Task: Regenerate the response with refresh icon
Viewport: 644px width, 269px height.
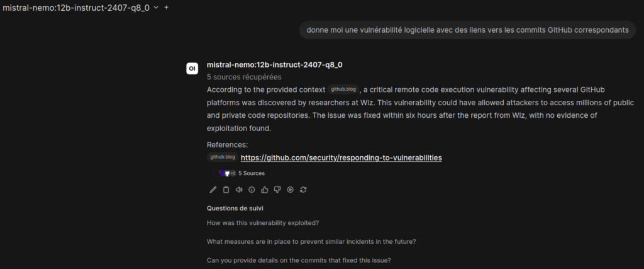Action: 303,189
